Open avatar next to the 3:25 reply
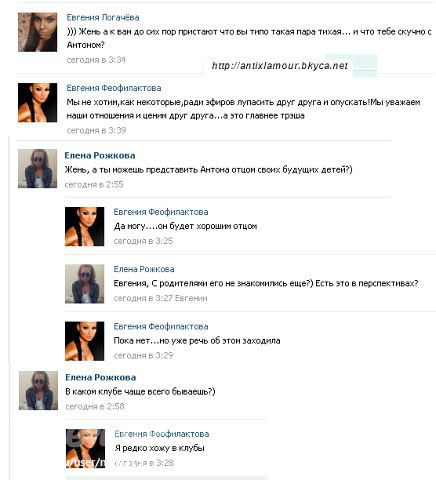Screen dimensions: 436x480 click(84, 227)
